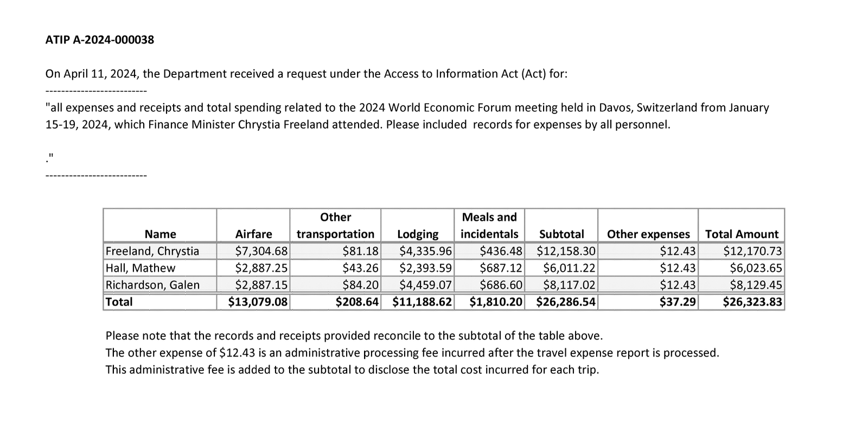Click the note about the administrative processing fee
868x445 pixels.
412,353
